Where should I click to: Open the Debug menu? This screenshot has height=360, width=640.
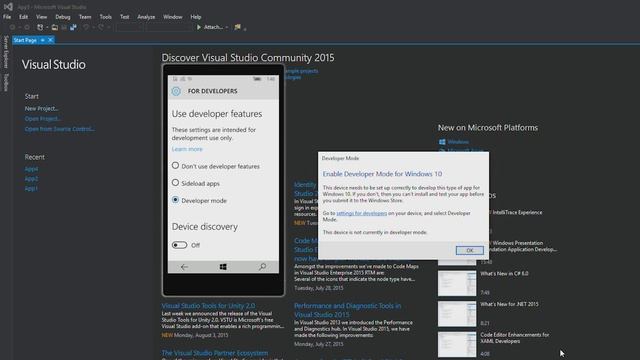tap(62, 17)
